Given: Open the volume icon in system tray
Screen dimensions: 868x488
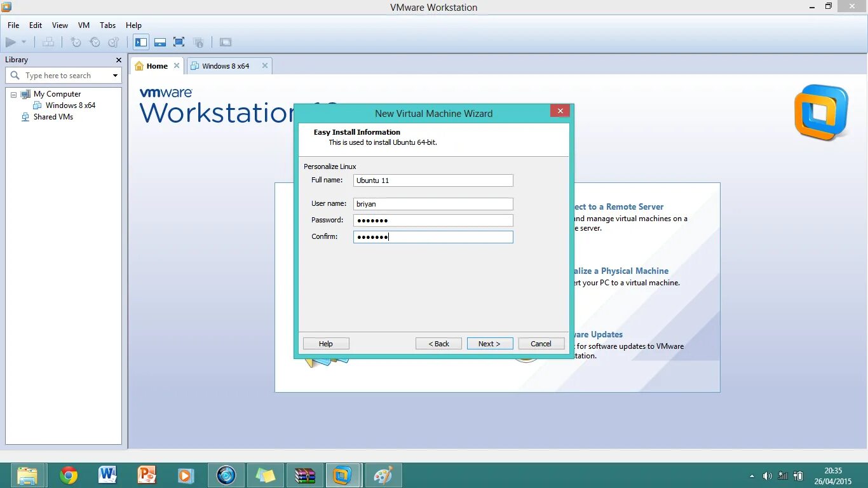Looking at the screenshot, I should tap(767, 475).
